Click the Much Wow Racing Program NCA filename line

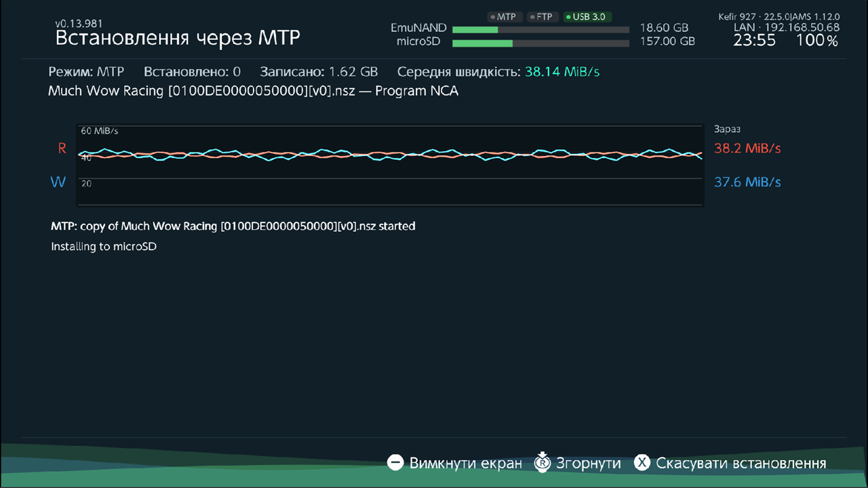pyautogui.click(x=253, y=91)
